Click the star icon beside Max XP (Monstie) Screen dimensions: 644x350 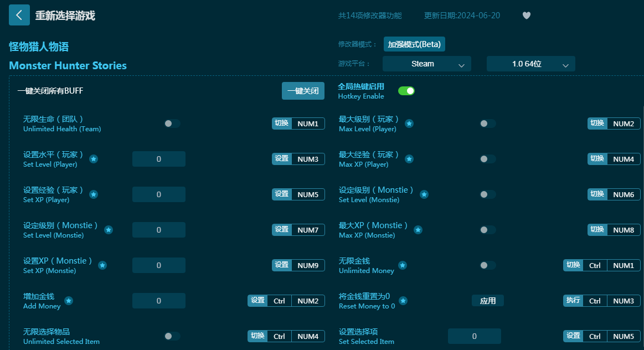[x=418, y=230]
